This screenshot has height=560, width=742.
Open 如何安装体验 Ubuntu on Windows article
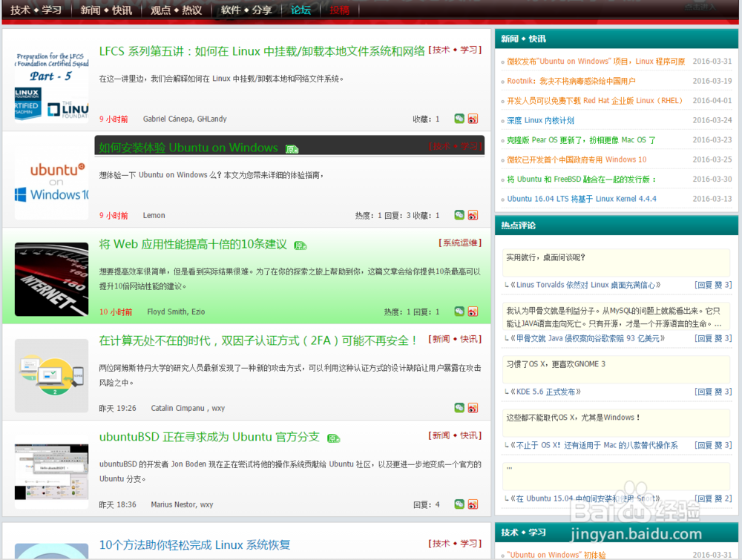click(188, 148)
